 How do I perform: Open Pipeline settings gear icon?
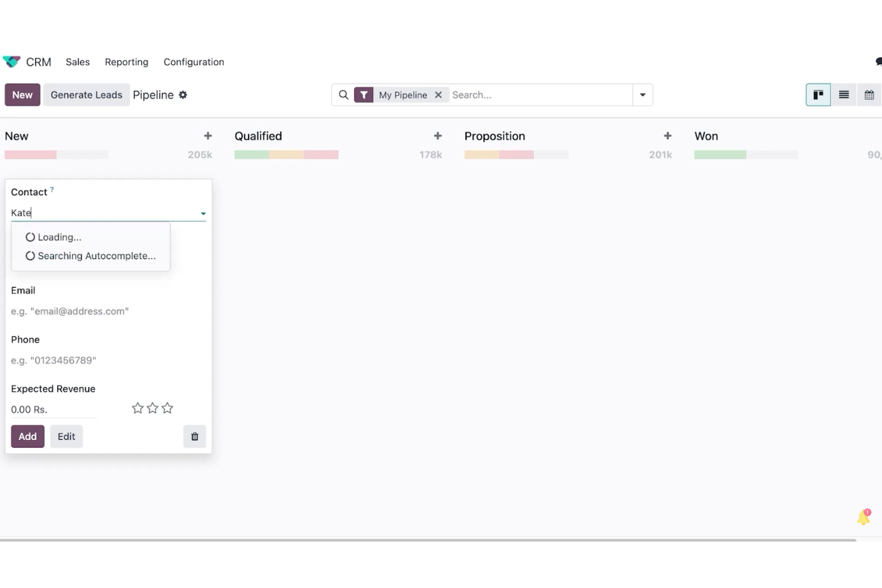pos(183,95)
